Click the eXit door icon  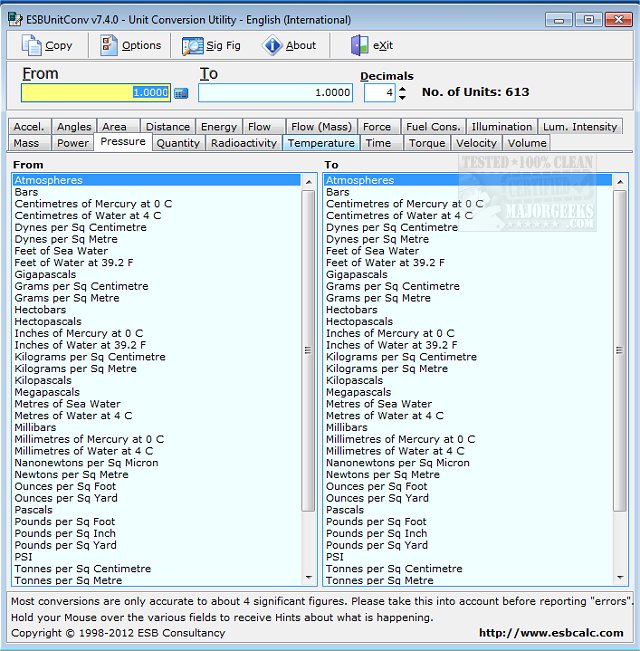[x=359, y=45]
